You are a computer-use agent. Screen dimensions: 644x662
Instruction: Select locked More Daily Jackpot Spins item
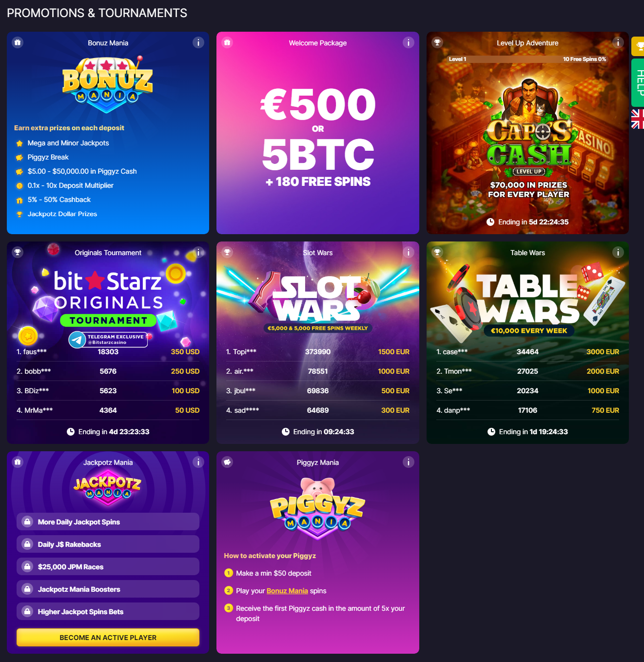point(108,522)
